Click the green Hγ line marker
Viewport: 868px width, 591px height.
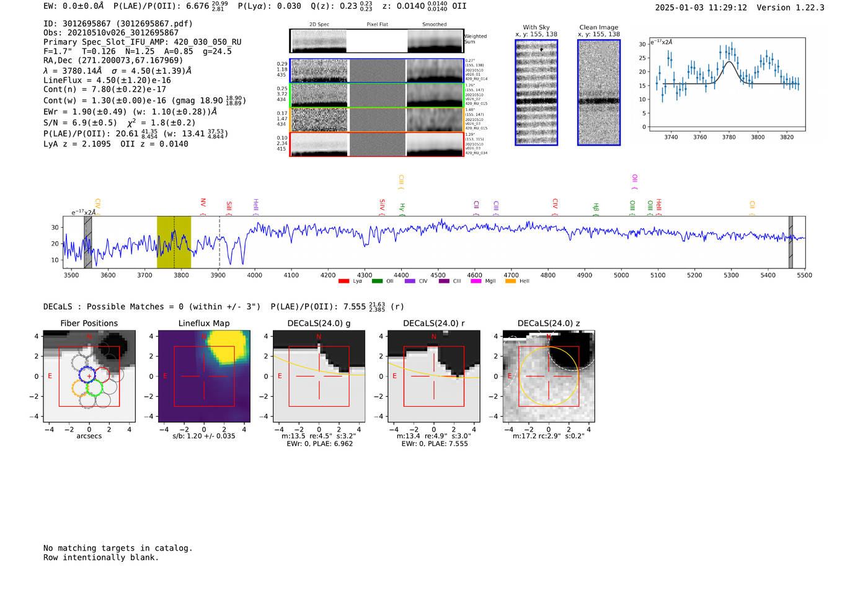tap(402, 209)
